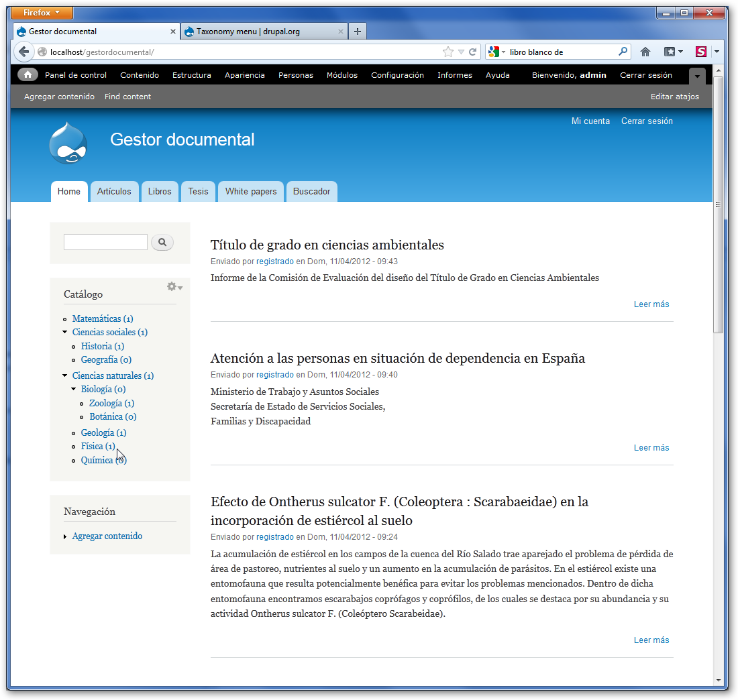Bookmark page with the star icon
The height and width of the screenshot is (700, 738).
pos(447,52)
